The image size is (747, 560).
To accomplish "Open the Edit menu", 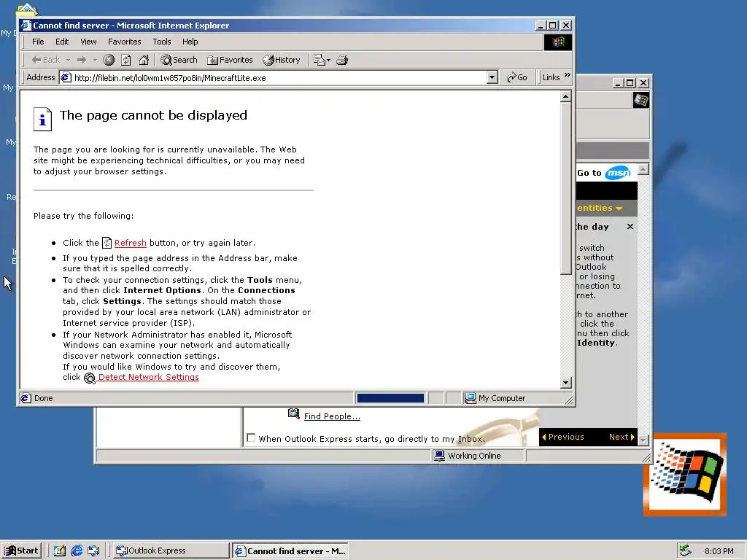I will pos(62,42).
